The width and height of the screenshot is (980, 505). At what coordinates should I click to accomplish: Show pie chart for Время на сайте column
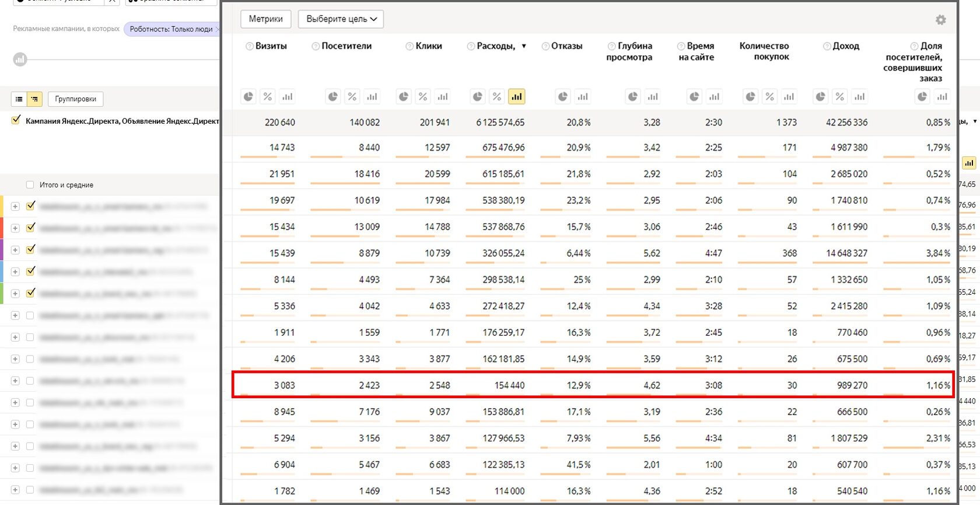694,97
